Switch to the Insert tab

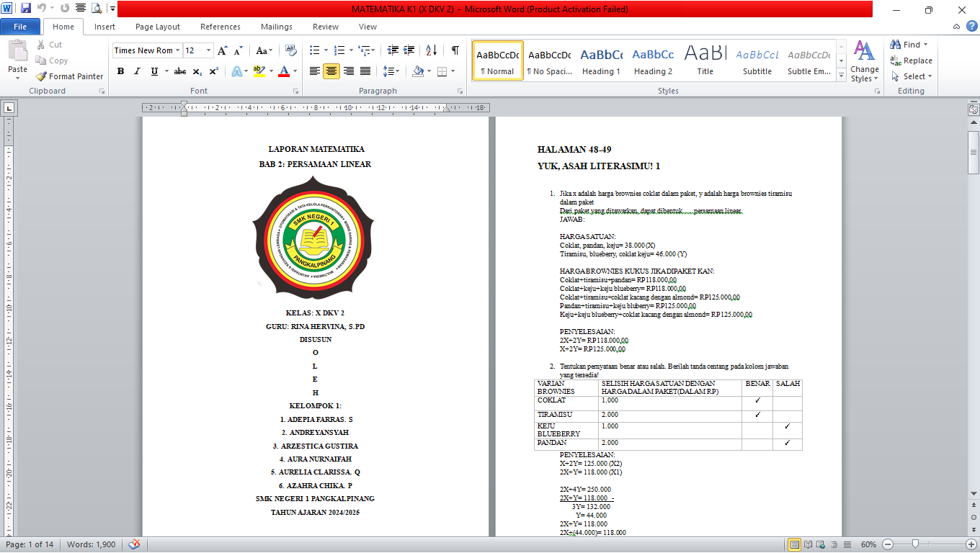click(x=104, y=27)
